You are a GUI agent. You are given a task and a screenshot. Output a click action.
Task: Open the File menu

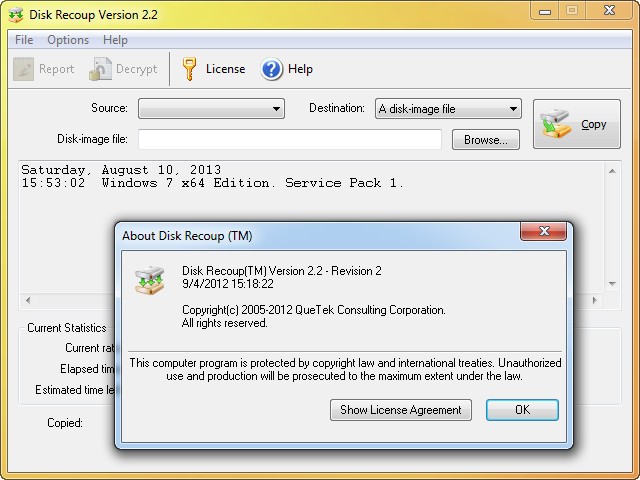[x=24, y=40]
